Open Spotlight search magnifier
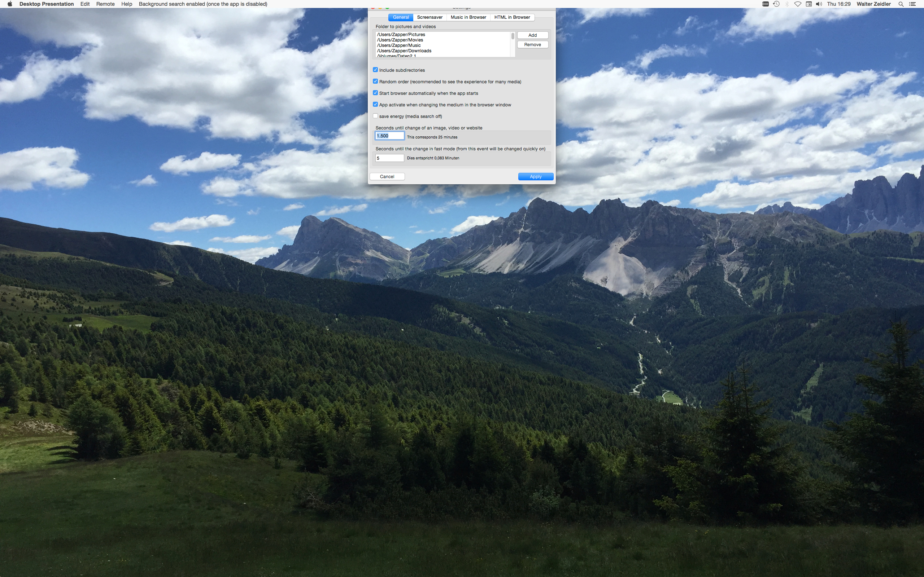The image size is (924, 577). click(x=901, y=4)
